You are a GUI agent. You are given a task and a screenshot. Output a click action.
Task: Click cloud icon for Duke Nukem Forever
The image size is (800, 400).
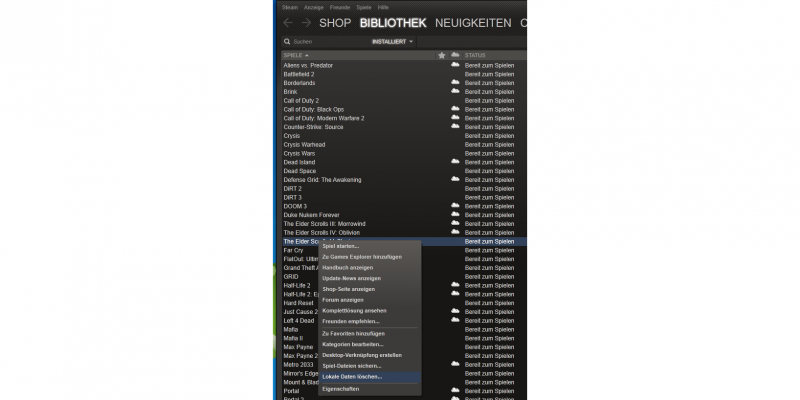[455, 214]
